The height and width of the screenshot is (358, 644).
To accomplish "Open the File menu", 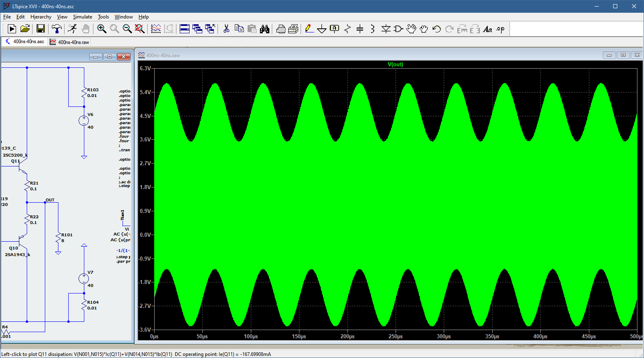I will [7, 17].
